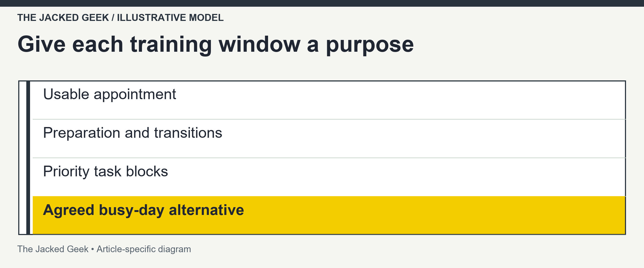644x268 pixels.
Task: Click the word "training" in the title
Action: 171,45
